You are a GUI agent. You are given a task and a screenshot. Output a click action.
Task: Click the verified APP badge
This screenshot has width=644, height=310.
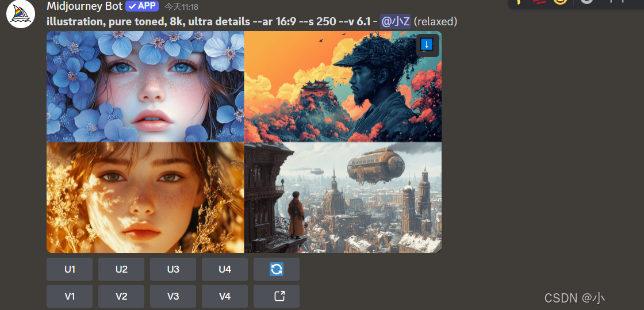(142, 6)
